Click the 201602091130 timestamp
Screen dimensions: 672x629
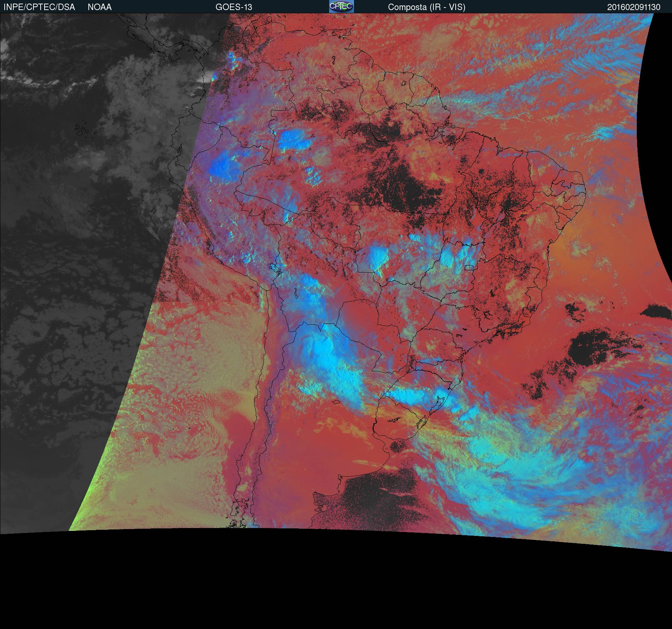click(x=634, y=7)
